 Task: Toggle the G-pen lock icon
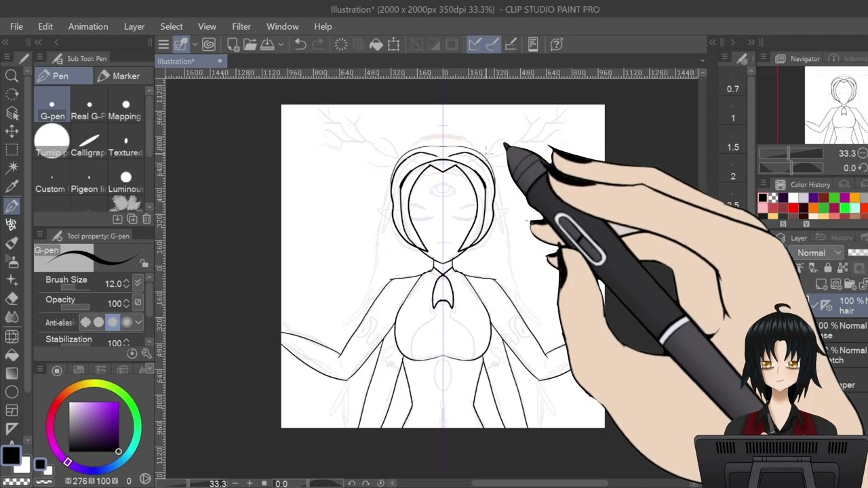pyautogui.click(x=144, y=263)
